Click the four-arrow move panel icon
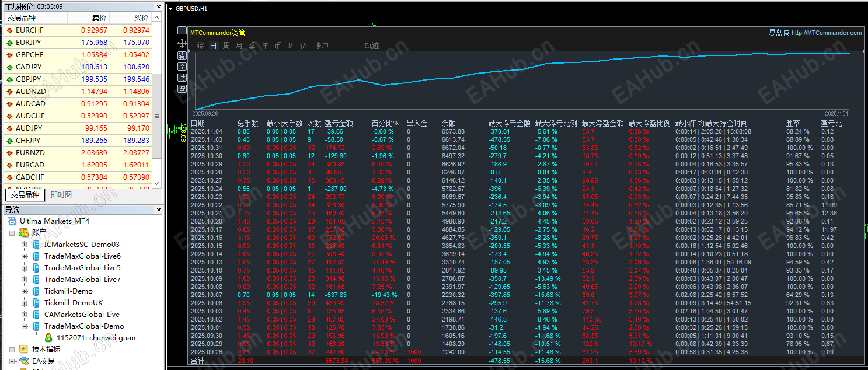The height and width of the screenshot is (370, 868). tap(182, 43)
